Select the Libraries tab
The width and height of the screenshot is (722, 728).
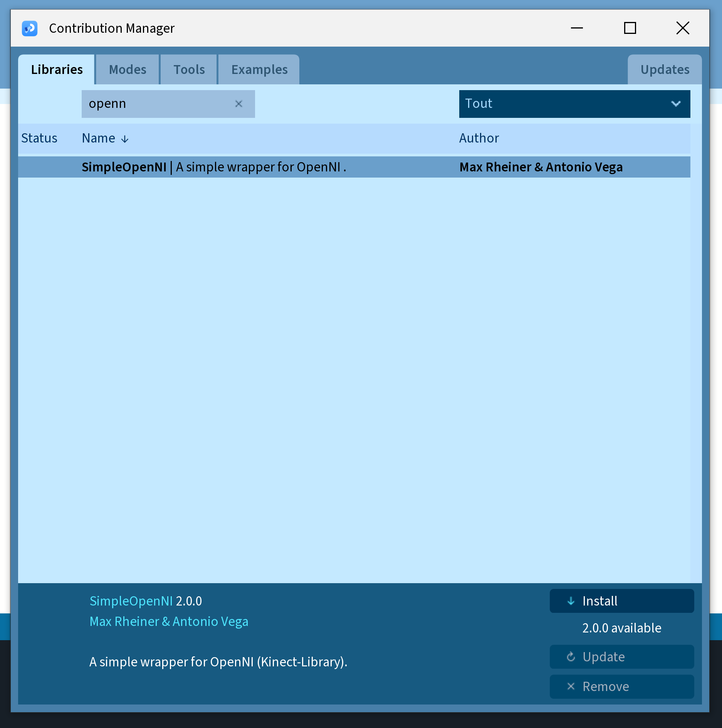pos(57,70)
